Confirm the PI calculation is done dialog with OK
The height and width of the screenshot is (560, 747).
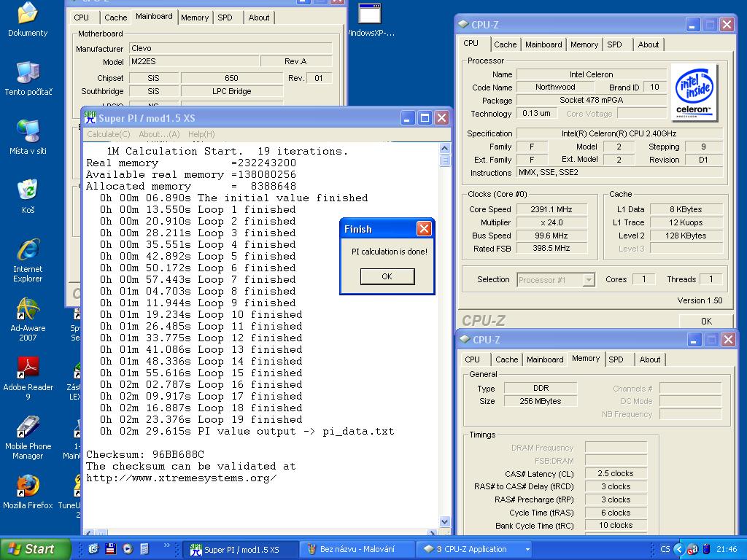[387, 276]
